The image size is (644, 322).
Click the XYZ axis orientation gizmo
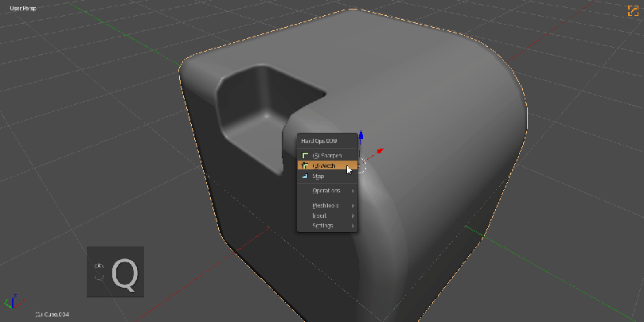10,302
